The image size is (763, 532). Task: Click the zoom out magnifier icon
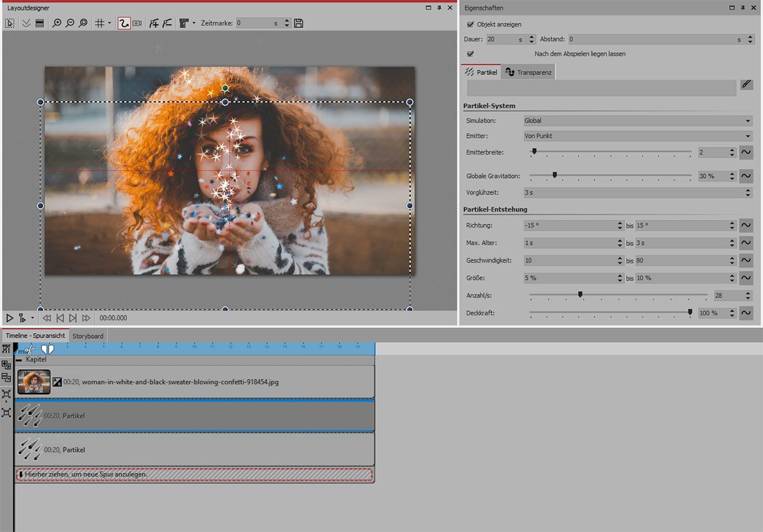[x=70, y=23]
